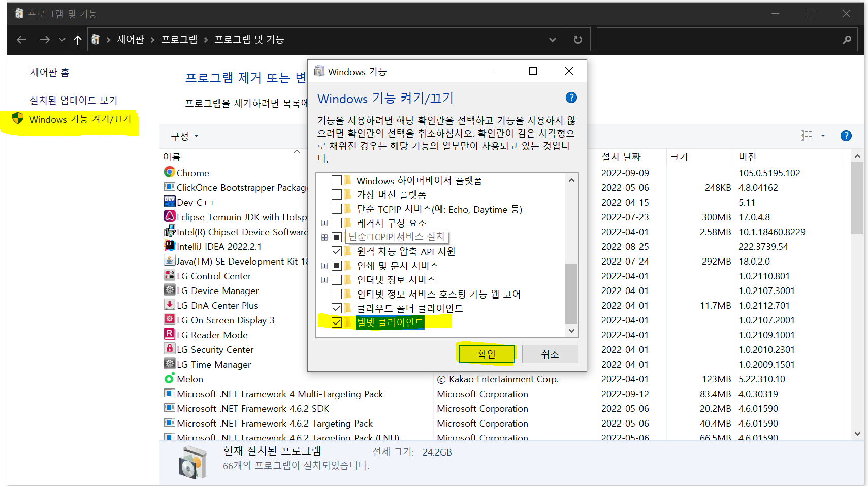Click the Eclipse Temurin JDK icon

[x=170, y=216]
